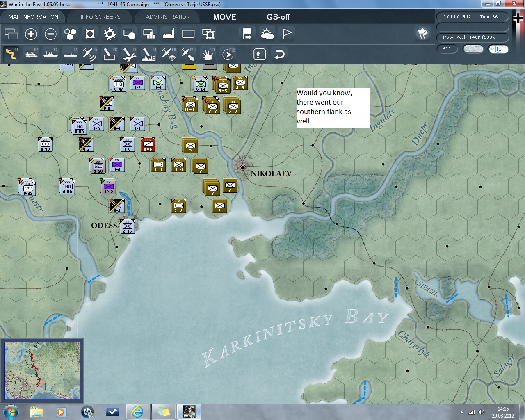This screenshot has width=525, height=420.
Task: Click the factory icon in the map toolbar
Action: coord(169,34)
